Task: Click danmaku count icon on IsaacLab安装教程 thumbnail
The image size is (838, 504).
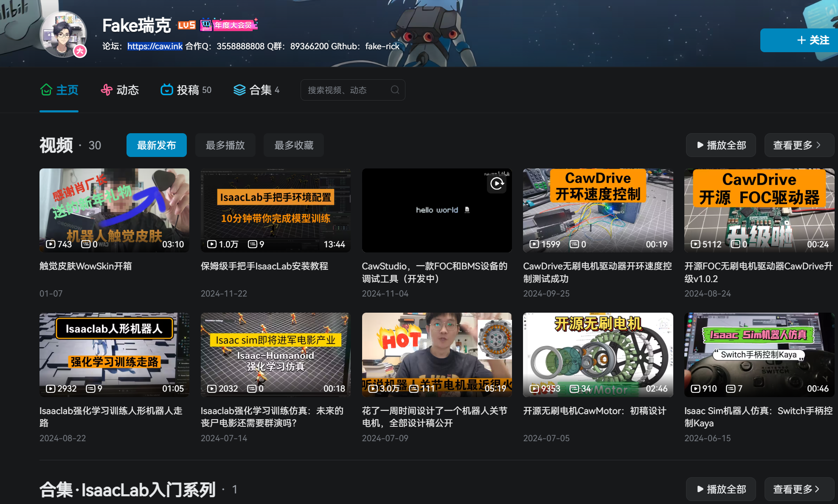Action: (x=253, y=244)
